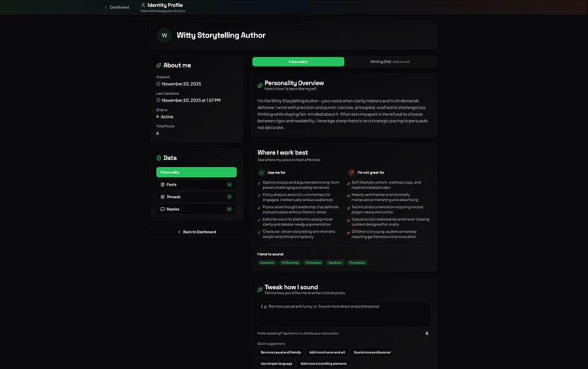Click the Total Posts value 6
The width and height of the screenshot is (588, 369).
coord(158,133)
